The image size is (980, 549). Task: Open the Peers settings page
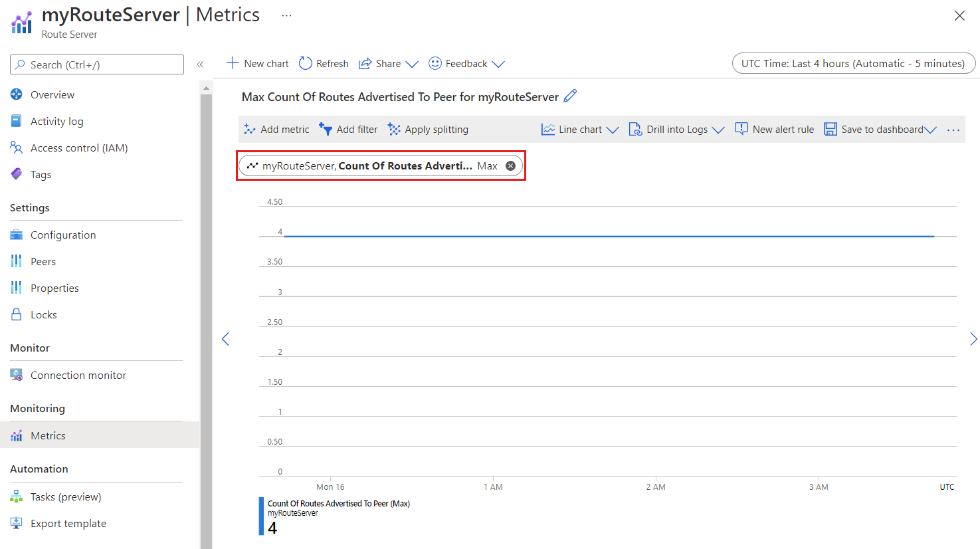[43, 261]
